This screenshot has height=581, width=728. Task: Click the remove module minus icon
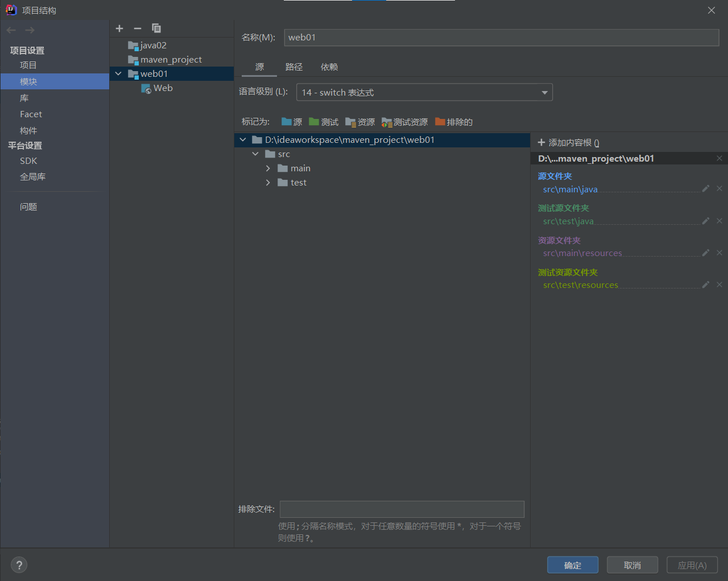pos(138,28)
